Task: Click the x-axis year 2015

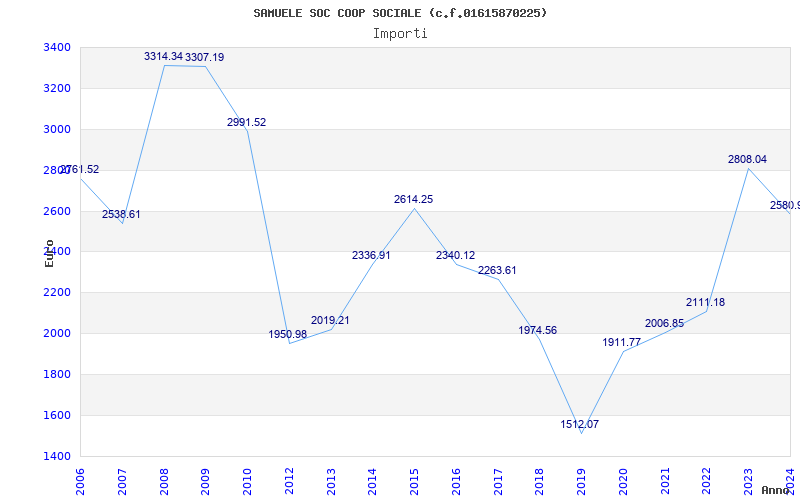Action: pos(414,482)
